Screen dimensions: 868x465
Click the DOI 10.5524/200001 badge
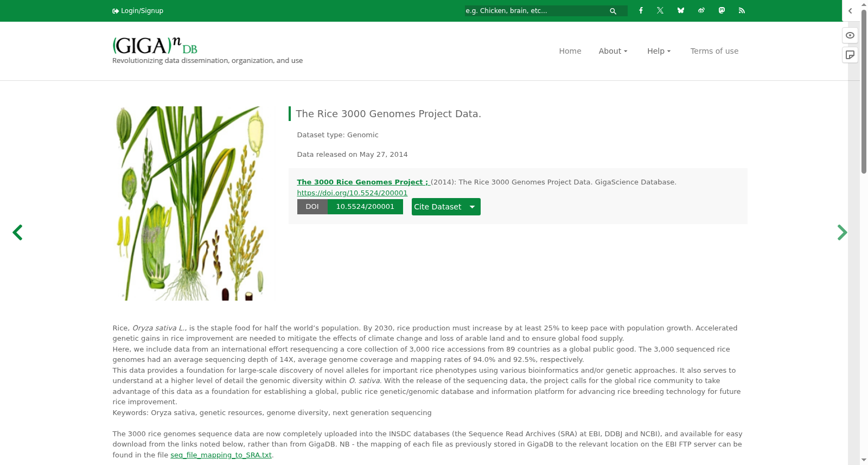tap(350, 207)
